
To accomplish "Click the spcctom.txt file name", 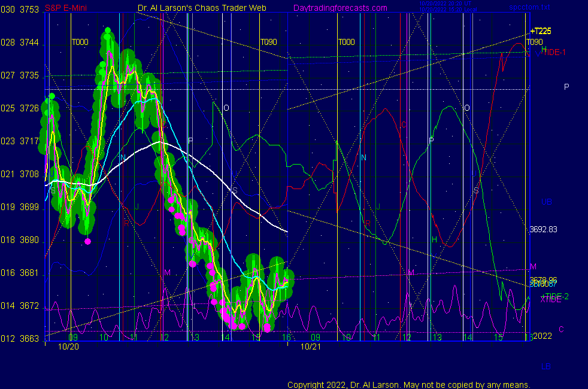I will coord(529,7).
